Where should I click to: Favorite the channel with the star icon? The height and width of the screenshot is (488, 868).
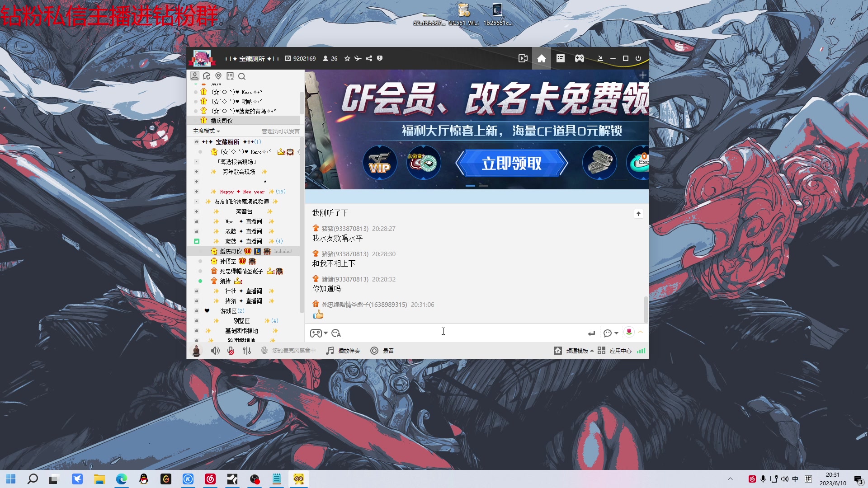pos(347,58)
